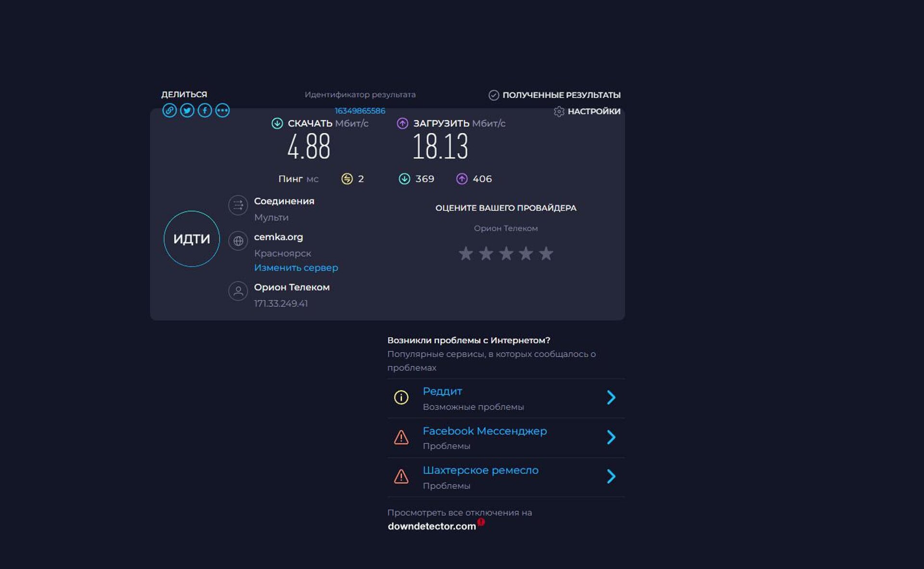This screenshot has height=569, width=924.
Task: Start the test with ИДТИ button
Action: tap(192, 239)
